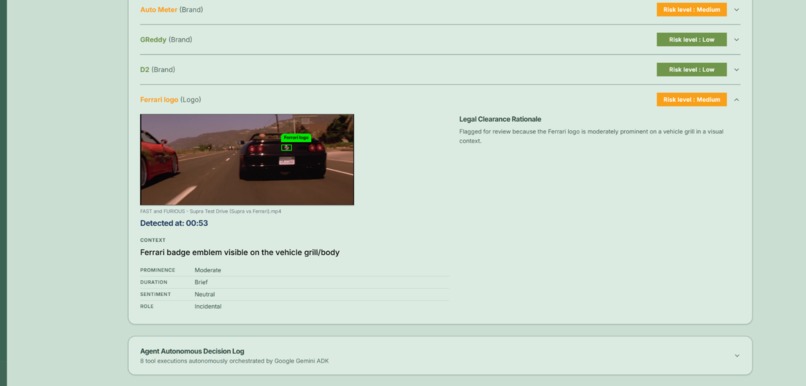Viewport: 806px width, 386px height.
Task: Click the Ferrari badge emblem context description
Action: (x=240, y=252)
